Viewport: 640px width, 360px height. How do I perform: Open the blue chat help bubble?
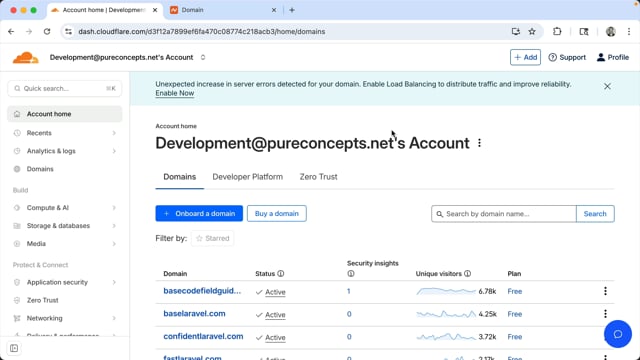[618, 334]
